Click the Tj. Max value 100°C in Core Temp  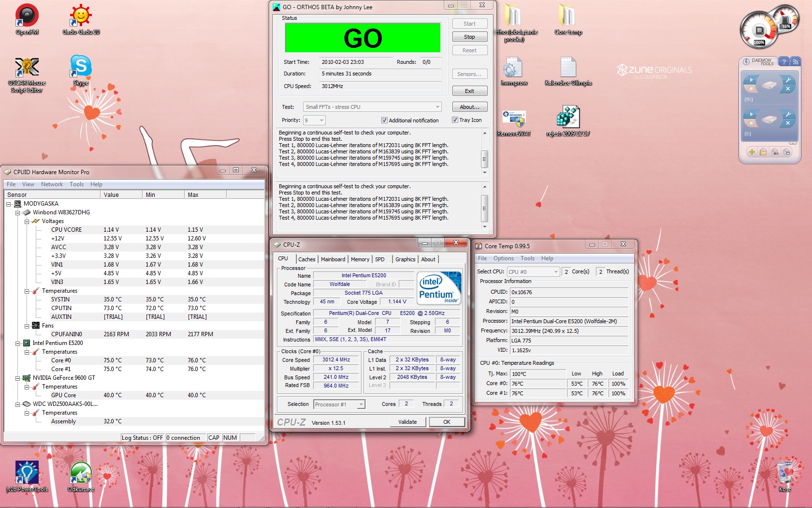coord(537,374)
